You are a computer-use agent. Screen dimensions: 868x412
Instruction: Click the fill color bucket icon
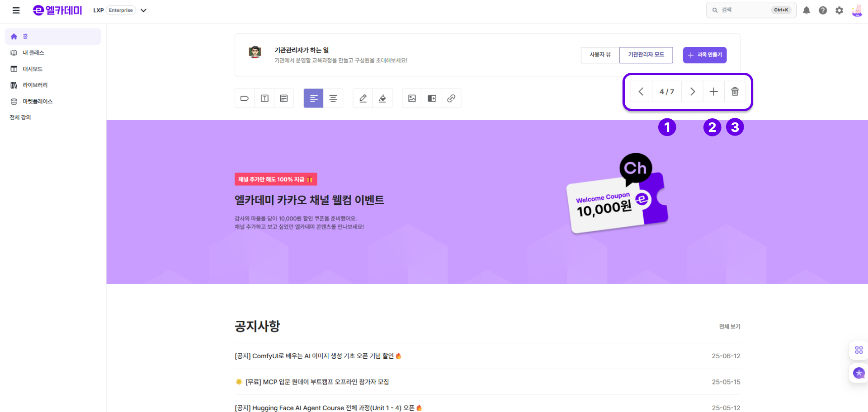[382, 98]
